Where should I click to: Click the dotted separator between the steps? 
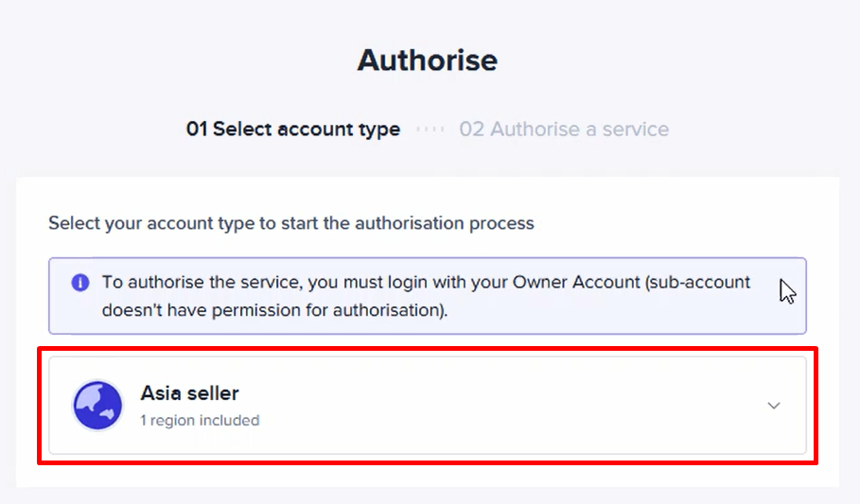[x=430, y=130]
